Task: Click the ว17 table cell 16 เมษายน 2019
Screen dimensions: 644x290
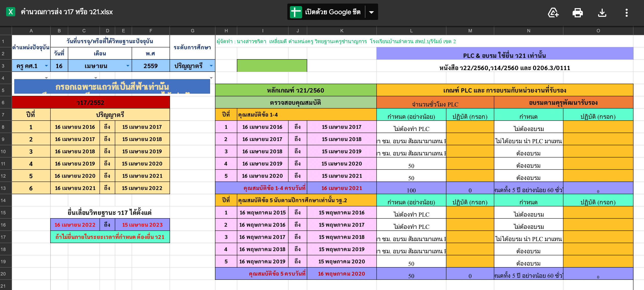Action: (x=75, y=164)
